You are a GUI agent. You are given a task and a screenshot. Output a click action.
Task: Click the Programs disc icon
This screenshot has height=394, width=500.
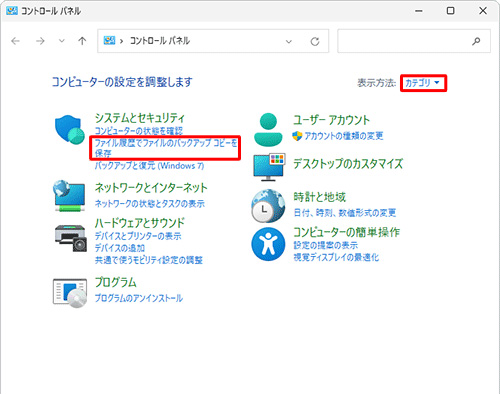[x=70, y=293]
